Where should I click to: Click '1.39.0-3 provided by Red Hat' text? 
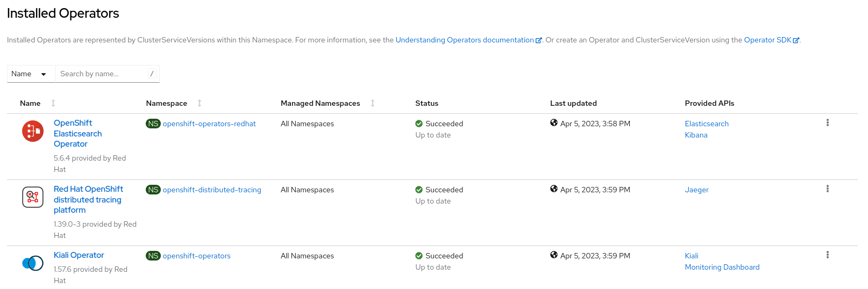[x=95, y=229]
